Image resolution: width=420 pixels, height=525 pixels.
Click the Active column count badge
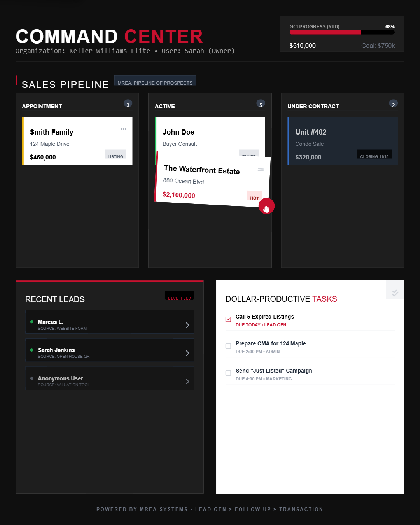click(261, 104)
